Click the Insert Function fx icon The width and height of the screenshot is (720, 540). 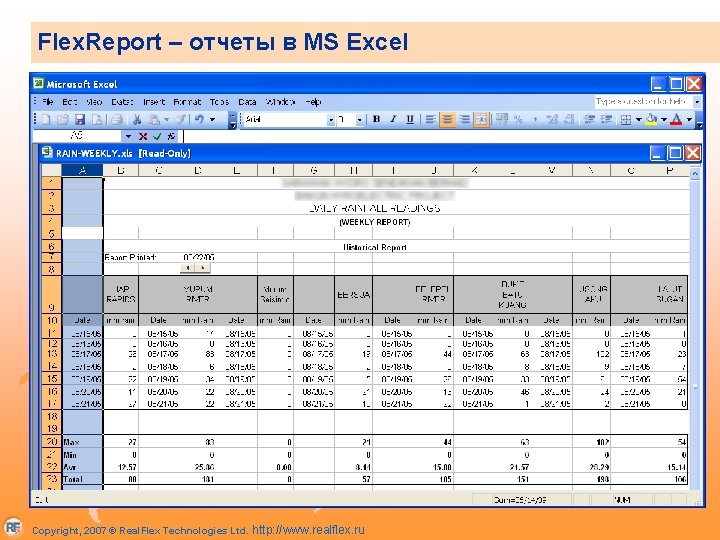[171, 136]
